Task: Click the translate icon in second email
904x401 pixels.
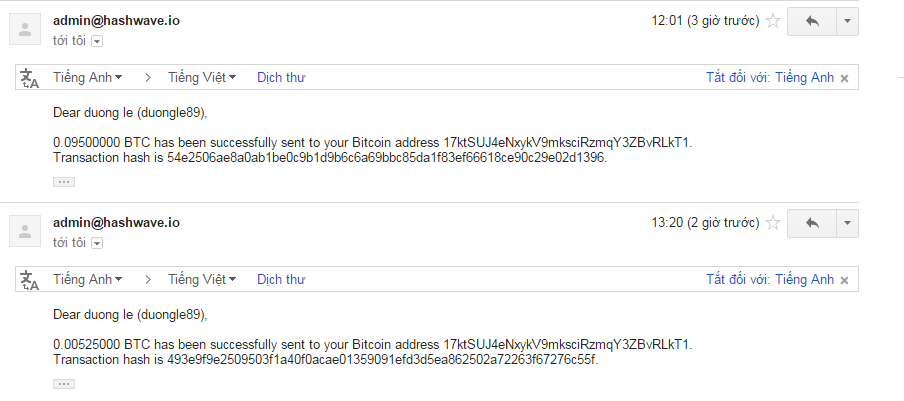Action: pyautogui.click(x=30, y=280)
